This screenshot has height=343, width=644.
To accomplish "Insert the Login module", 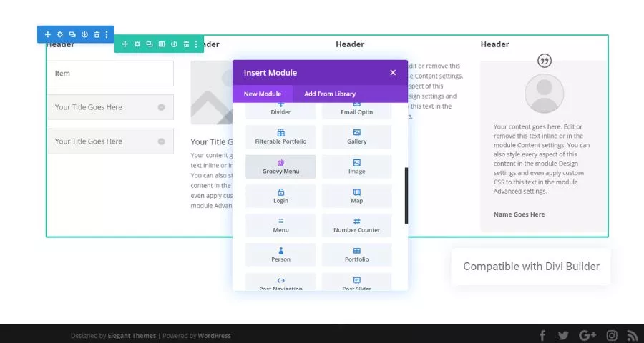I will (x=281, y=196).
